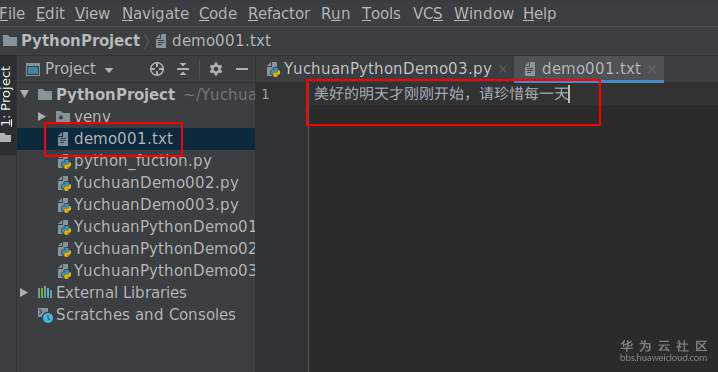Click the locate/scroll from source icon
The width and height of the screenshot is (718, 372).
(157, 69)
